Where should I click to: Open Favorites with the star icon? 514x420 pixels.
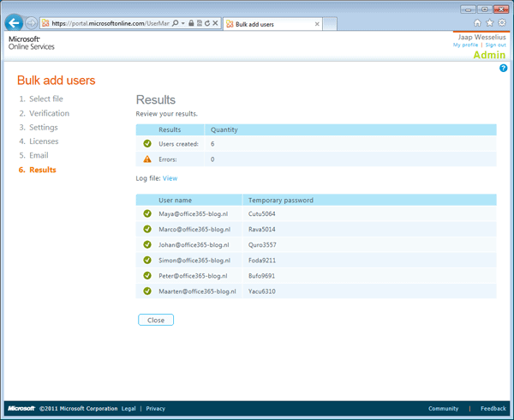pos(489,22)
